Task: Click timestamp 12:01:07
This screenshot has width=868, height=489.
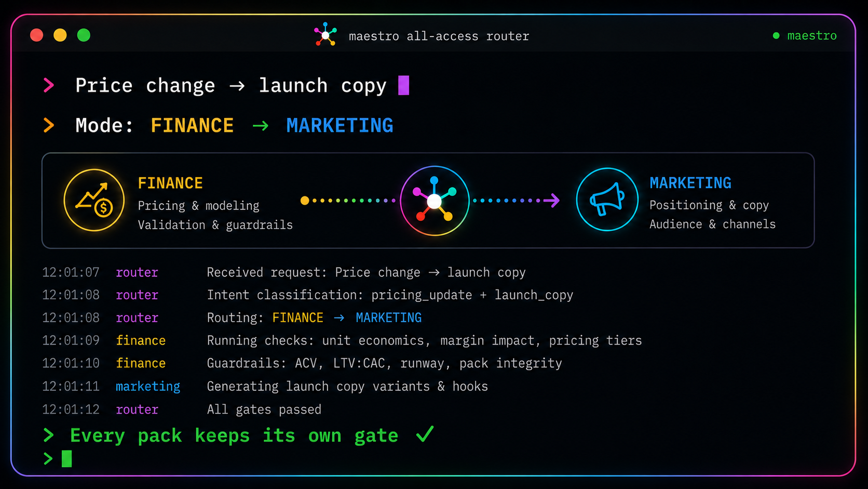Action: click(x=71, y=272)
